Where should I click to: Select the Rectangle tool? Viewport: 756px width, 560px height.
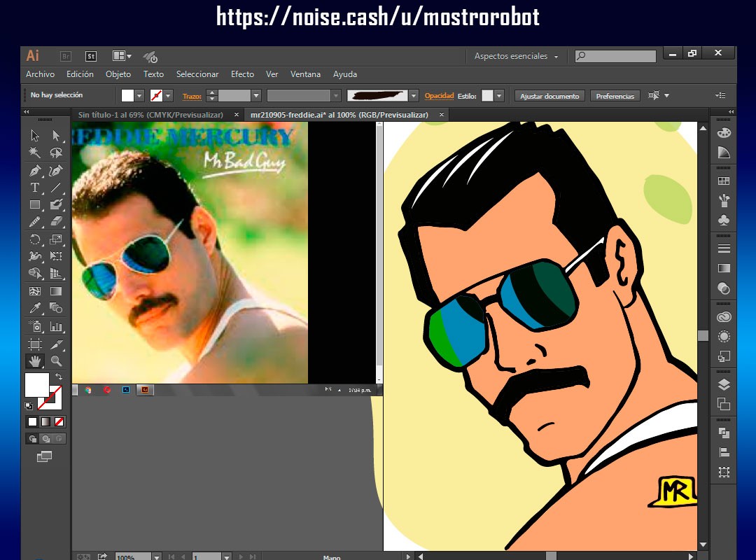click(35, 204)
